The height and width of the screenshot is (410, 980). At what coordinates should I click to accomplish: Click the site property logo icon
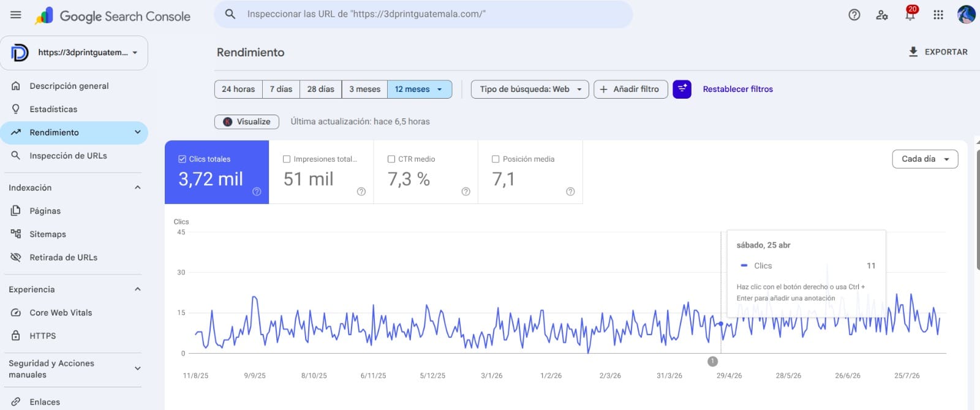pyautogui.click(x=20, y=53)
